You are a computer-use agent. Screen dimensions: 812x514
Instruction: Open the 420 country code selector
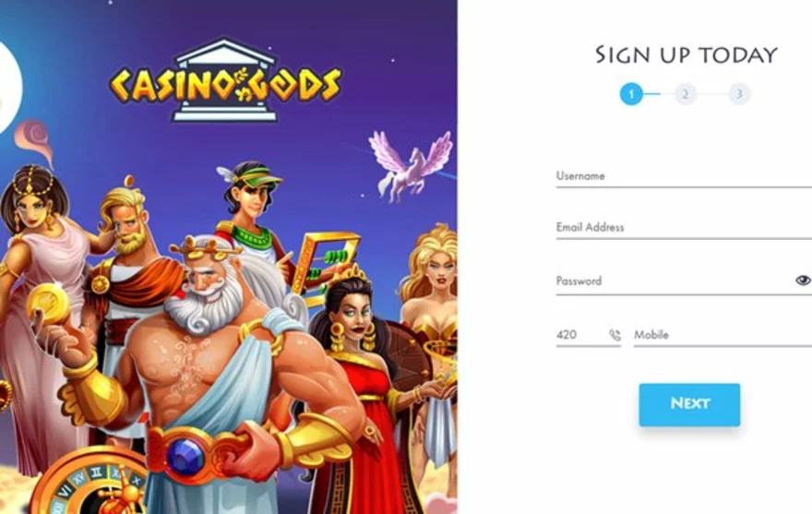click(589, 335)
